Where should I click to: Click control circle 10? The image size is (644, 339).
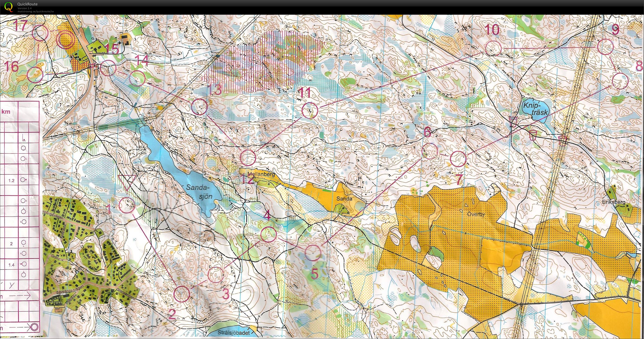click(x=493, y=48)
